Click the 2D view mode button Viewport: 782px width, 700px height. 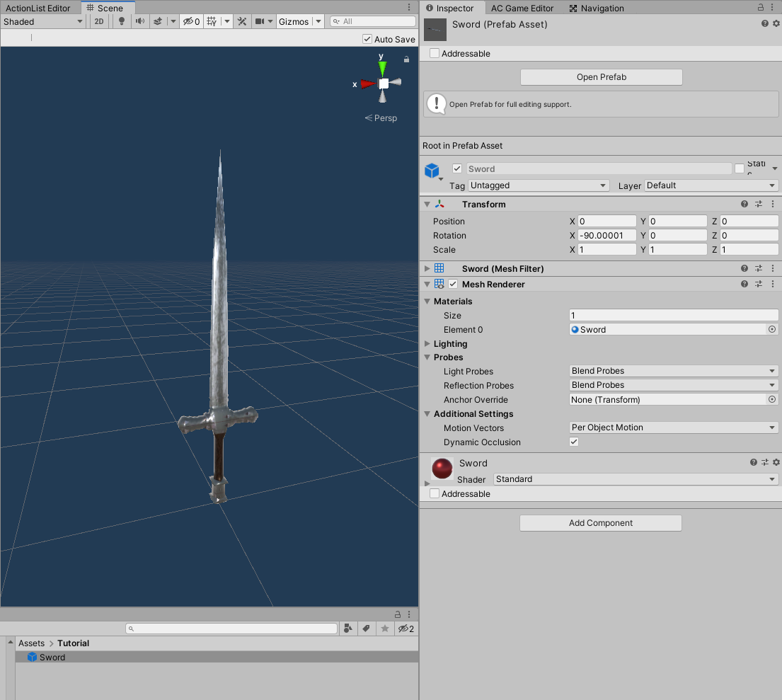point(99,21)
